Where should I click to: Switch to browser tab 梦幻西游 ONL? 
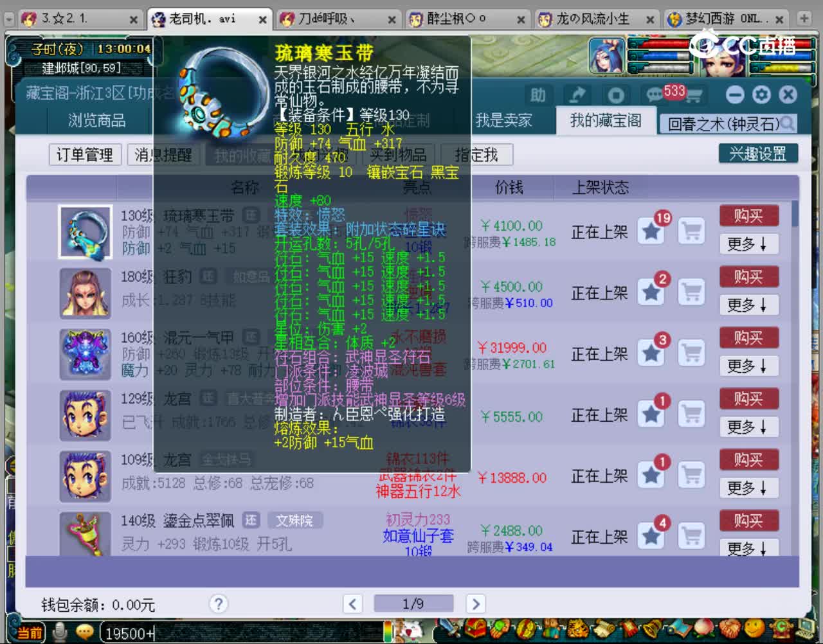click(726, 19)
